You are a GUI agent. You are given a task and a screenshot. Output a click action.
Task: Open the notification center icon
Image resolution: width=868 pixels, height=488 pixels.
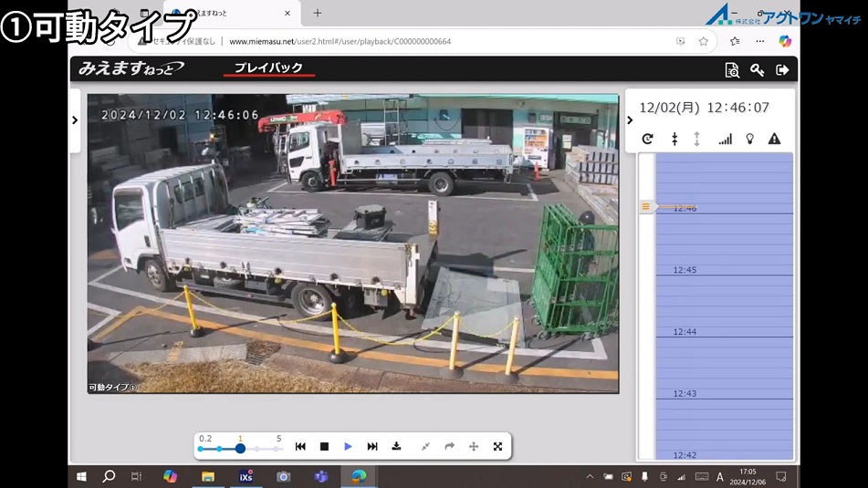[x=781, y=476]
